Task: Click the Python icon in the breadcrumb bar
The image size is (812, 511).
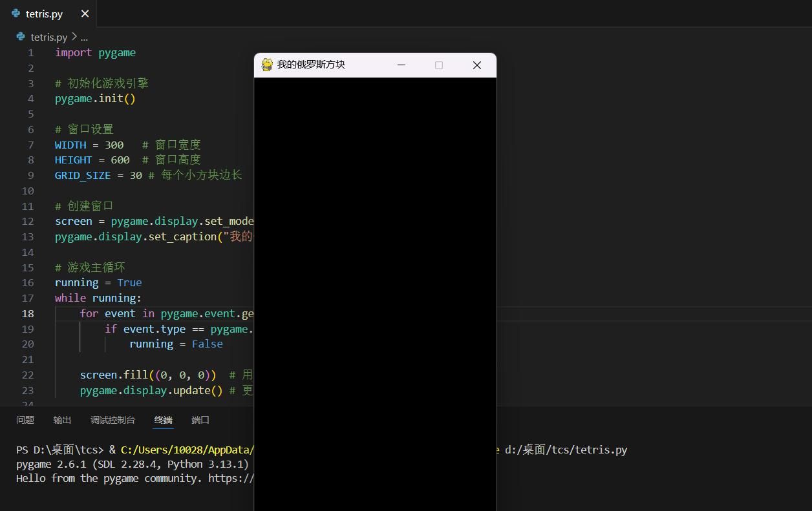Action: (x=19, y=37)
